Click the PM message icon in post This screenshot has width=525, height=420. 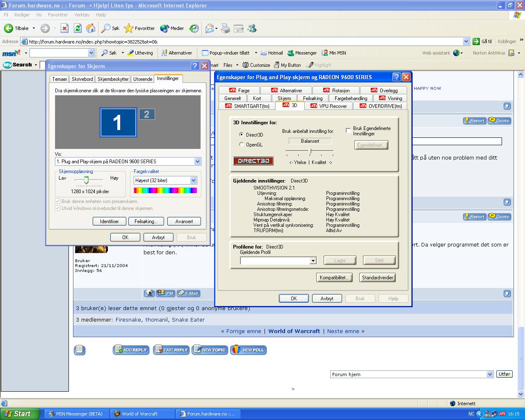tap(166, 293)
